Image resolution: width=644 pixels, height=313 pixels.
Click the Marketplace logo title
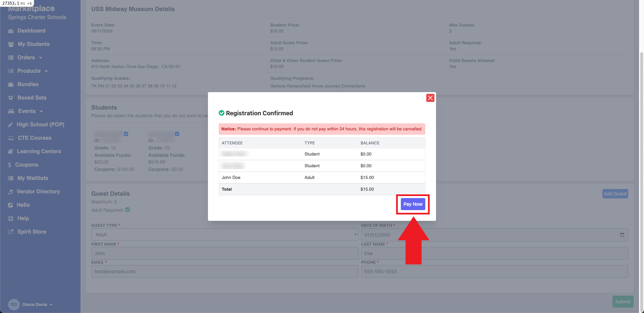pyautogui.click(x=31, y=8)
